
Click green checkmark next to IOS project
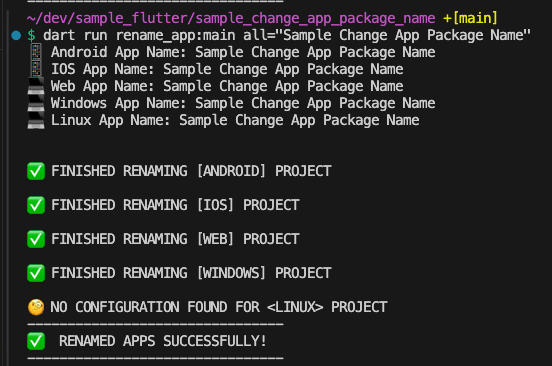36,205
